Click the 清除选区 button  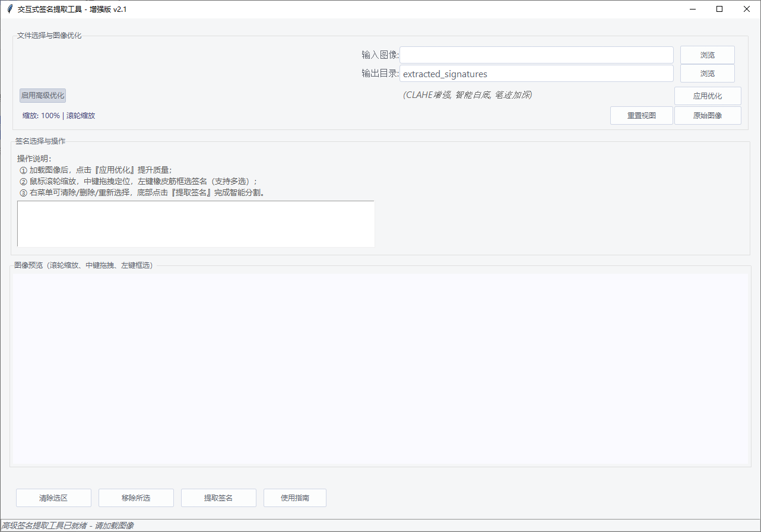pos(53,498)
